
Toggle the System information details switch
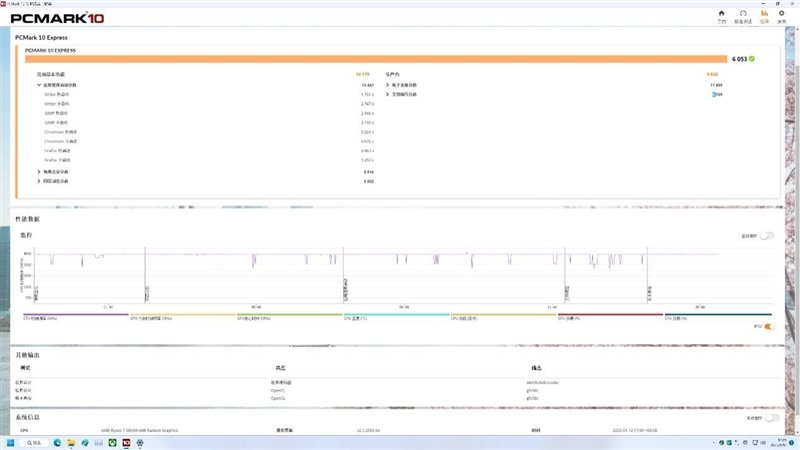772,418
